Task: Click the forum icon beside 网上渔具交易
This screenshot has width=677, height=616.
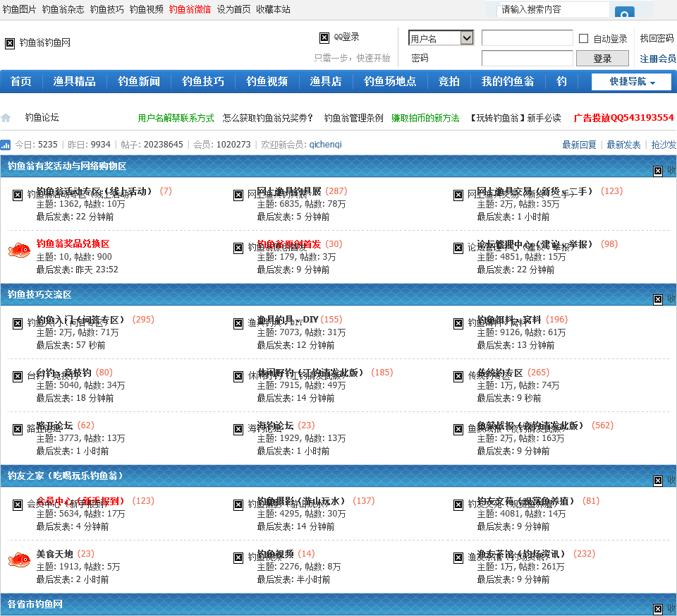Action: (x=458, y=195)
